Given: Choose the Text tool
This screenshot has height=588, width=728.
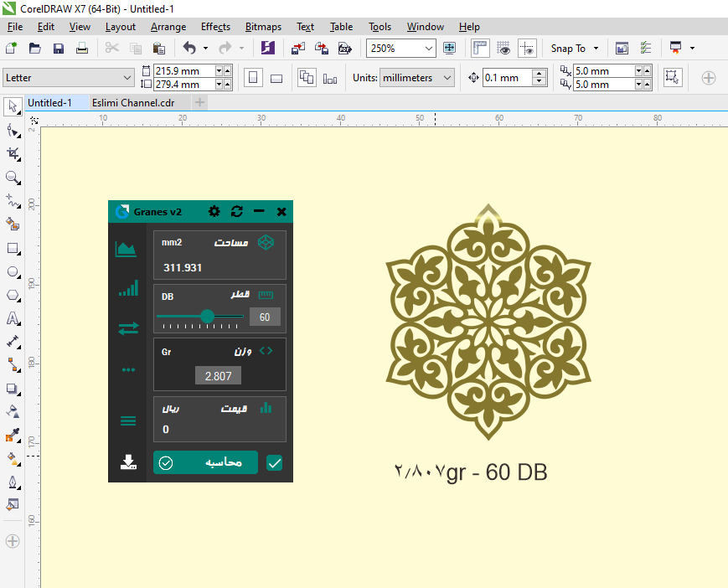Looking at the screenshot, I should point(13,318).
